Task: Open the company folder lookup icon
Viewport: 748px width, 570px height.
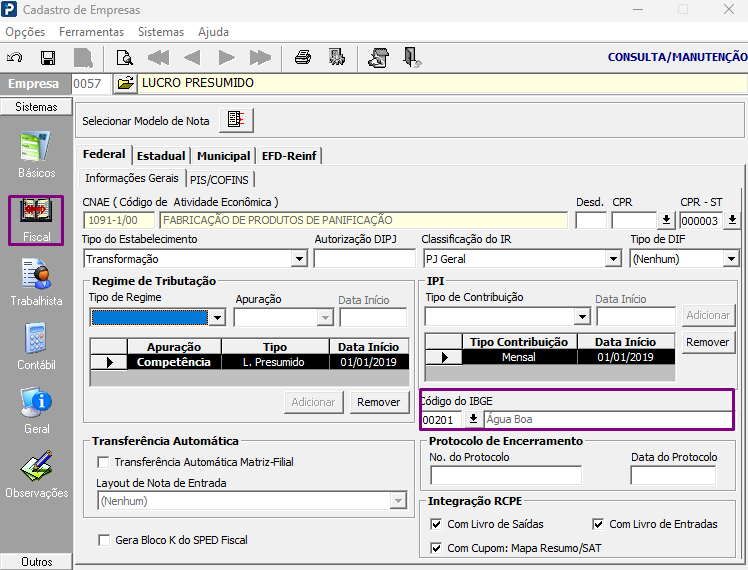Action: click(125, 83)
